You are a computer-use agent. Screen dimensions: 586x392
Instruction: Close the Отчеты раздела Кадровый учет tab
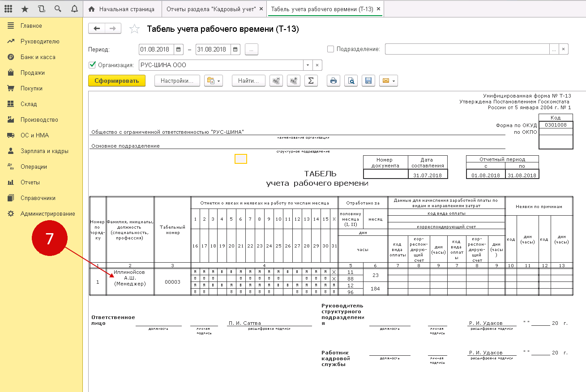[261, 9]
